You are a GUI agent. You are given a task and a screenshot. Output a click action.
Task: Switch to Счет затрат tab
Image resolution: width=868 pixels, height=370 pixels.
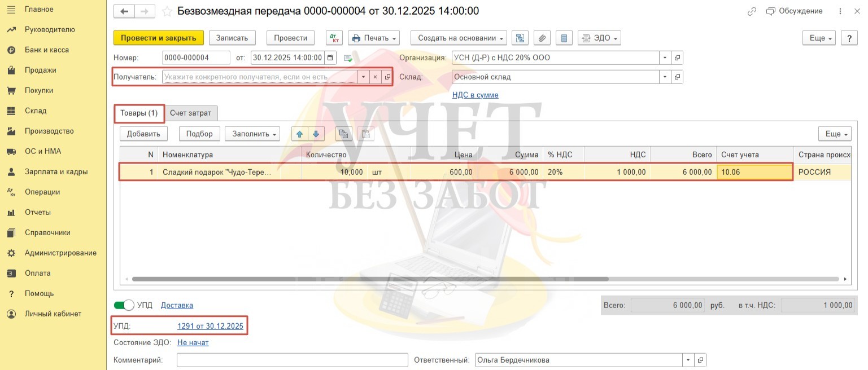point(191,113)
